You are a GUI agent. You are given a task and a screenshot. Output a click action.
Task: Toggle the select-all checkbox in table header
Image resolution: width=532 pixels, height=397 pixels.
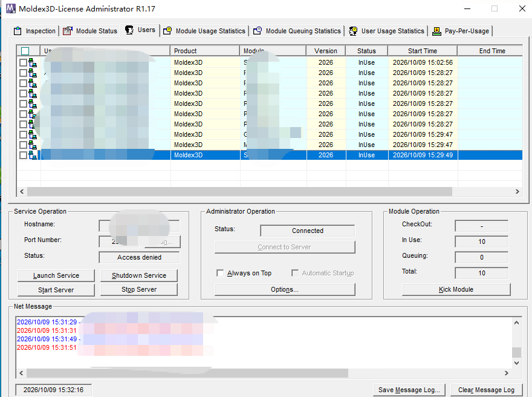point(25,51)
